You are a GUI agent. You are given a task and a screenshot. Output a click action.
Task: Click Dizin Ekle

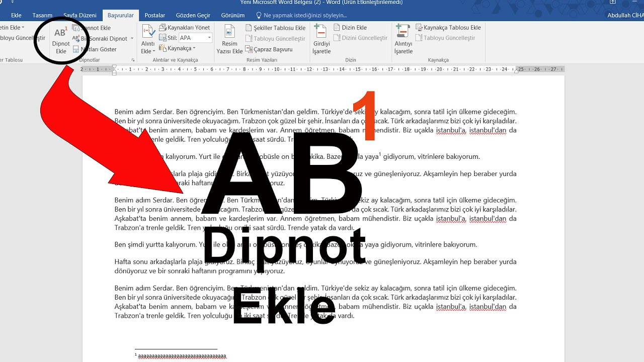[351, 28]
